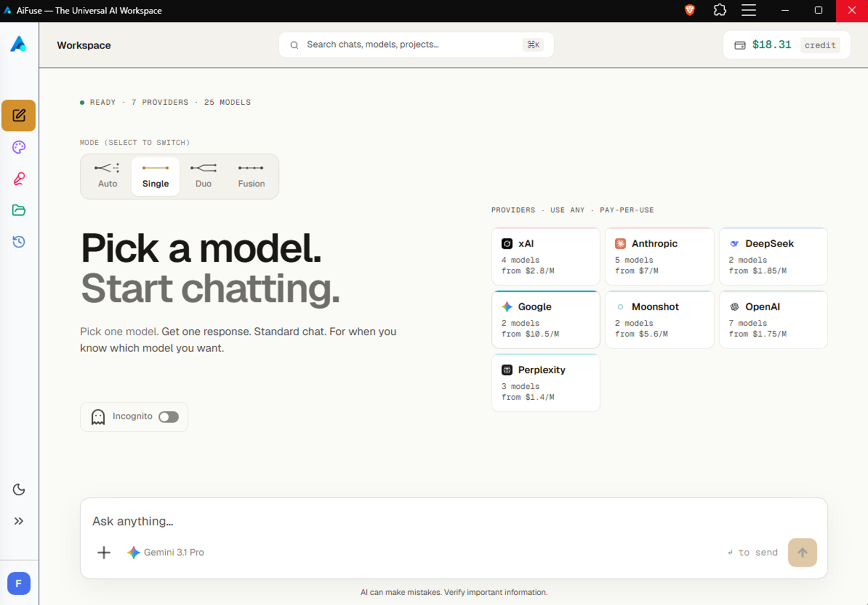Open the browser hamburger menu
Viewport: 868px width, 605px height.
pos(749,10)
